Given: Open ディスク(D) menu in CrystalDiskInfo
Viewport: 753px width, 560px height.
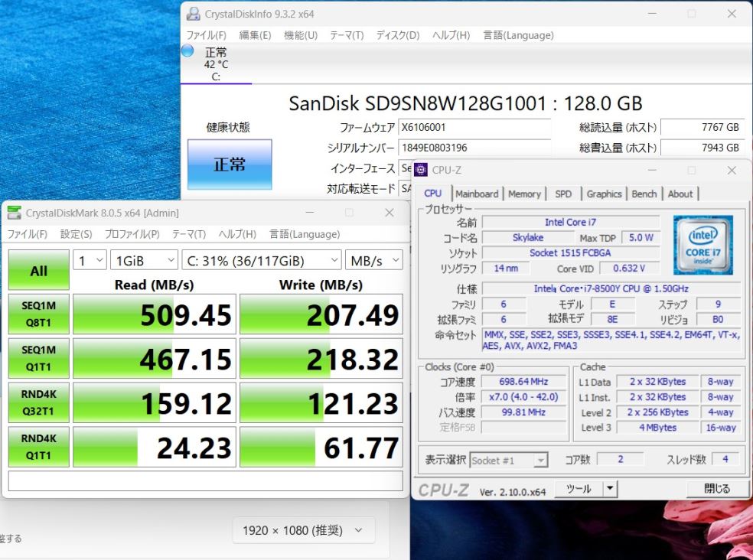Looking at the screenshot, I should point(398,35).
